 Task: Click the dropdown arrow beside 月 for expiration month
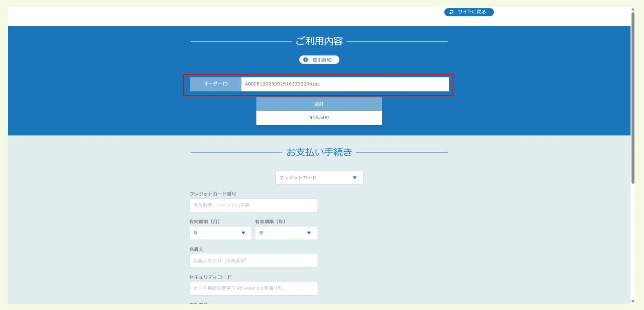(244, 233)
